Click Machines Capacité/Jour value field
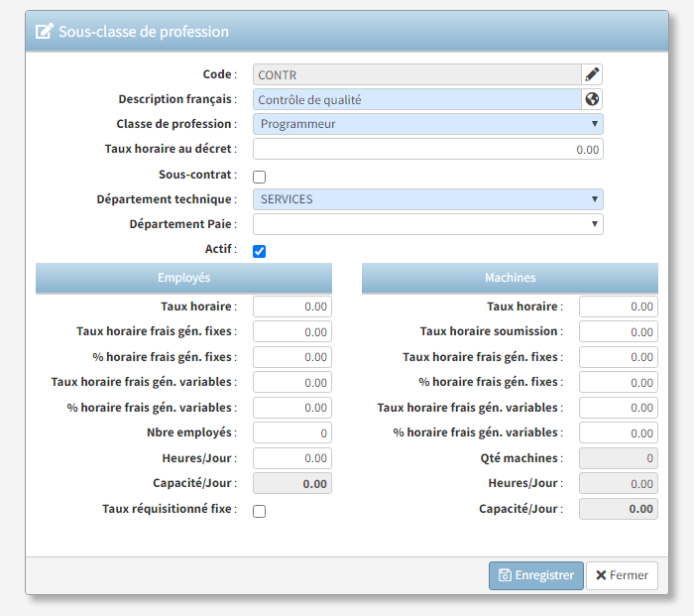 (x=619, y=509)
